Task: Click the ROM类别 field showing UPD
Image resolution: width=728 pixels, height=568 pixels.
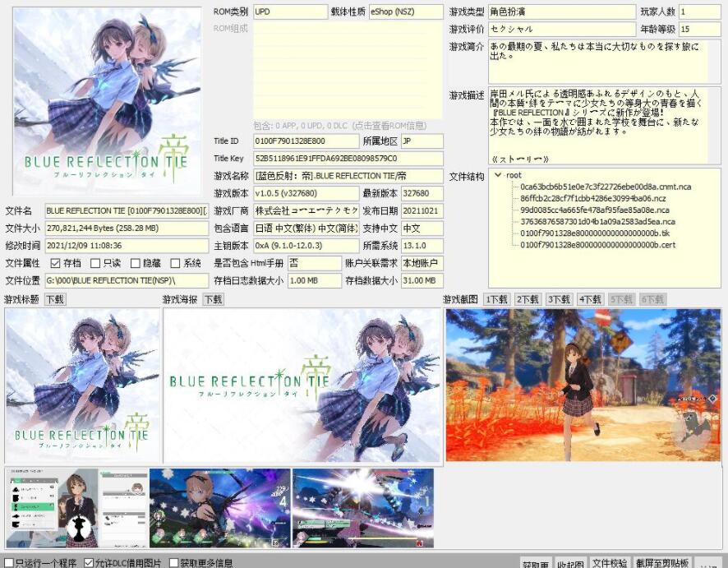Action: coord(291,12)
